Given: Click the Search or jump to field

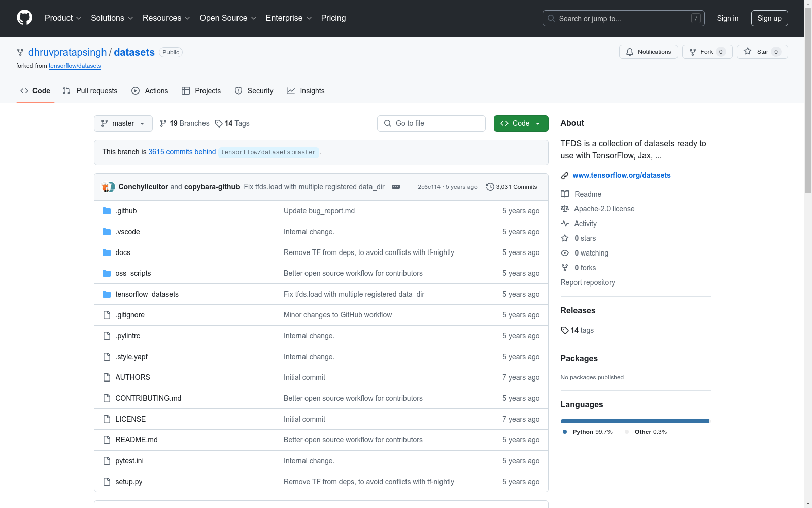Looking at the screenshot, I should click(624, 18).
